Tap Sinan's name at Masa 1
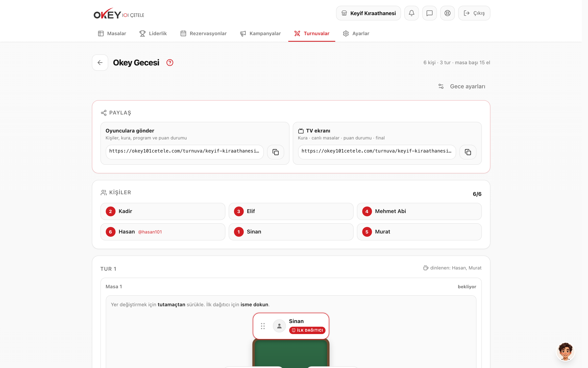The image size is (588, 368). [296, 321]
